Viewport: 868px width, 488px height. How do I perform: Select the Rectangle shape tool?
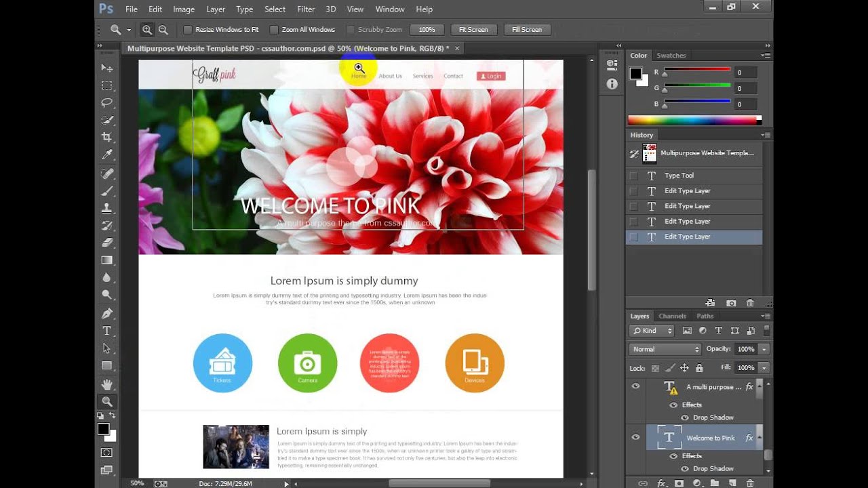click(x=107, y=365)
